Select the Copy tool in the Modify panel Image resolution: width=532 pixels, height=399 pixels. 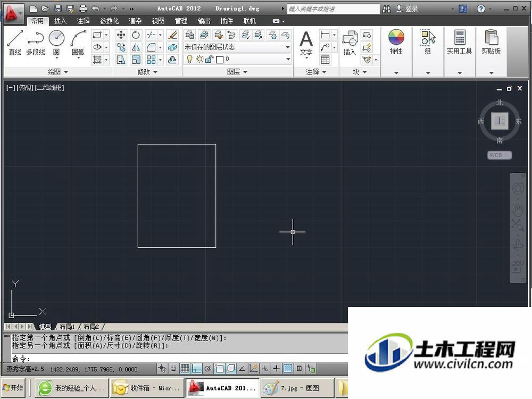coord(121,47)
